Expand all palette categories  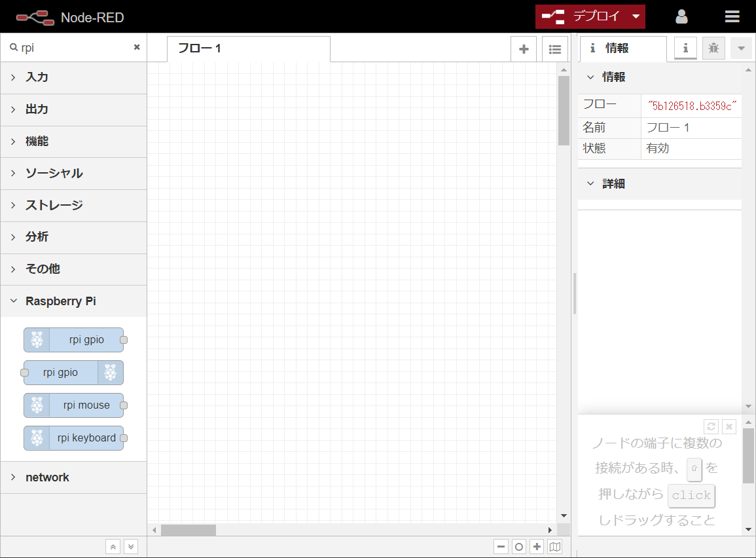(x=131, y=547)
